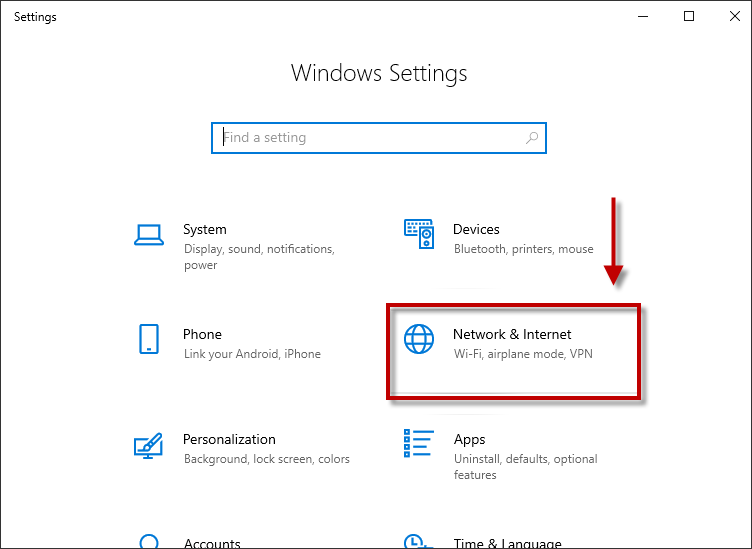The width and height of the screenshot is (752, 549).
Task: Open the Phone icon
Action: (x=149, y=339)
